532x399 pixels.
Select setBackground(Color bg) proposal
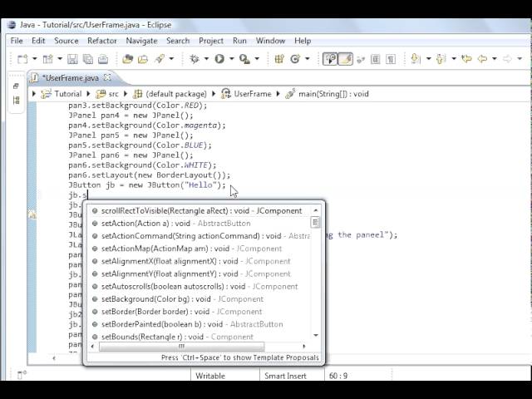pos(200,299)
